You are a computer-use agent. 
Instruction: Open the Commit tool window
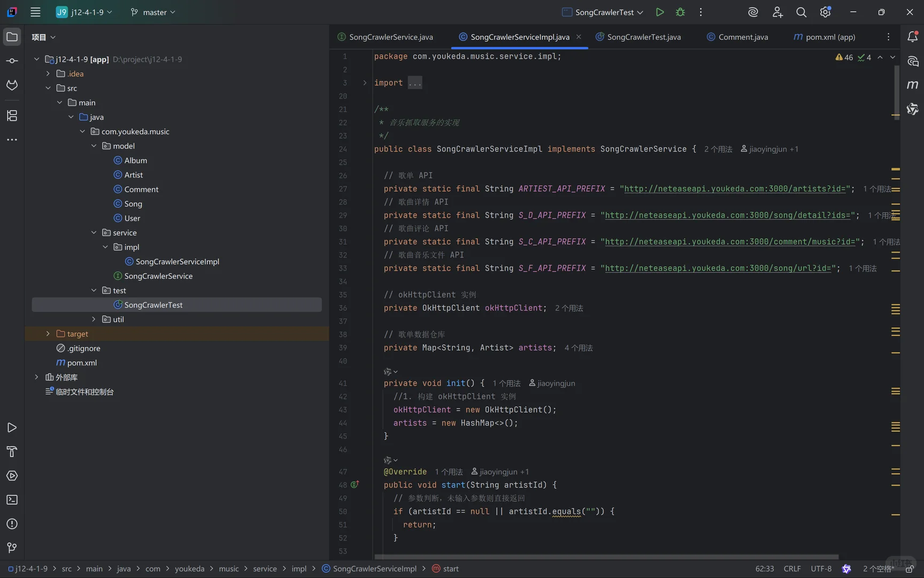(12, 61)
